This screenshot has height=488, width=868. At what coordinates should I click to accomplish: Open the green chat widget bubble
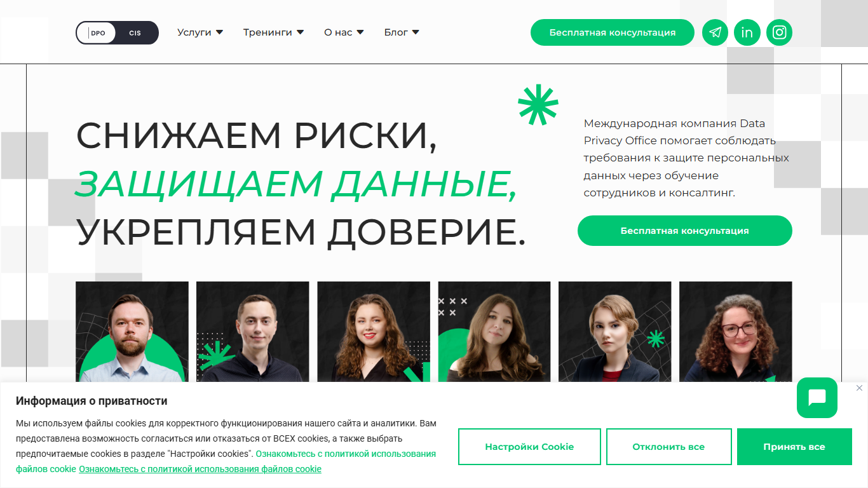click(x=817, y=398)
